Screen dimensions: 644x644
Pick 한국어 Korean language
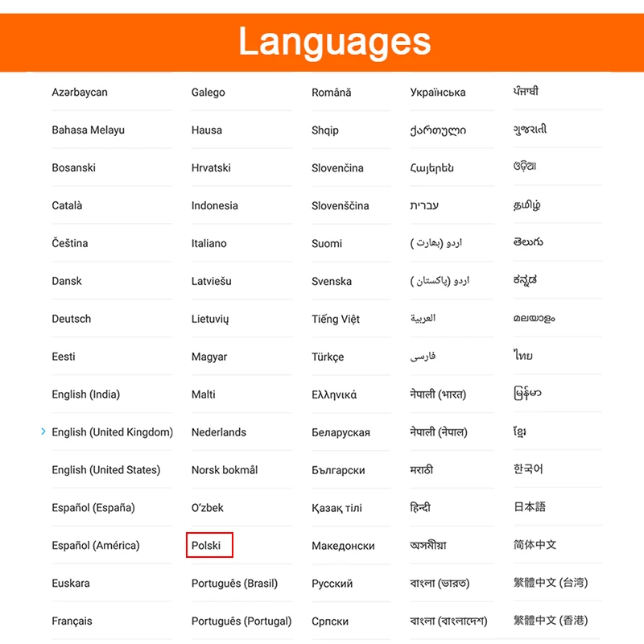pyautogui.click(x=528, y=469)
